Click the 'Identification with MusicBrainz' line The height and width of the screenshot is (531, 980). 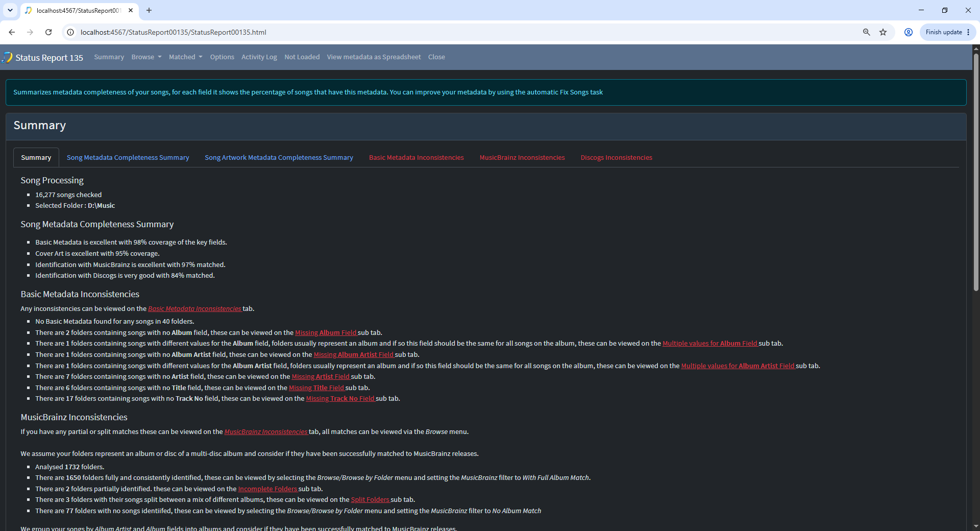tap(130, 265)
